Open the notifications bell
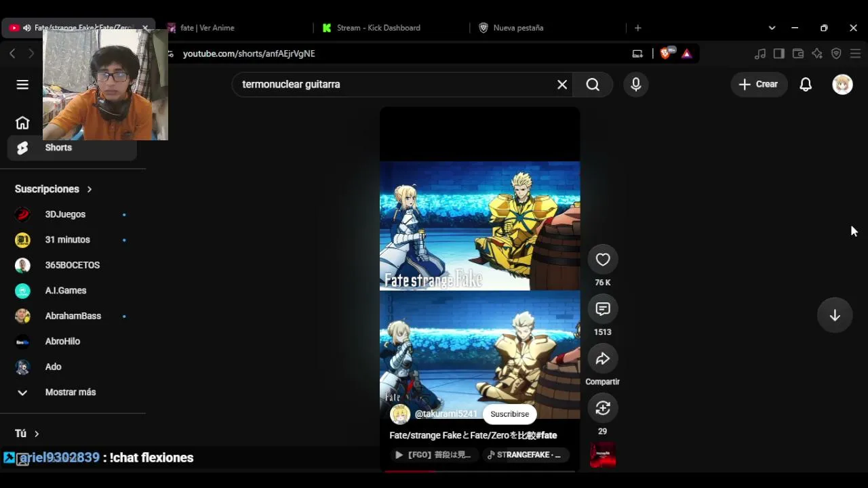 (806, 84)
